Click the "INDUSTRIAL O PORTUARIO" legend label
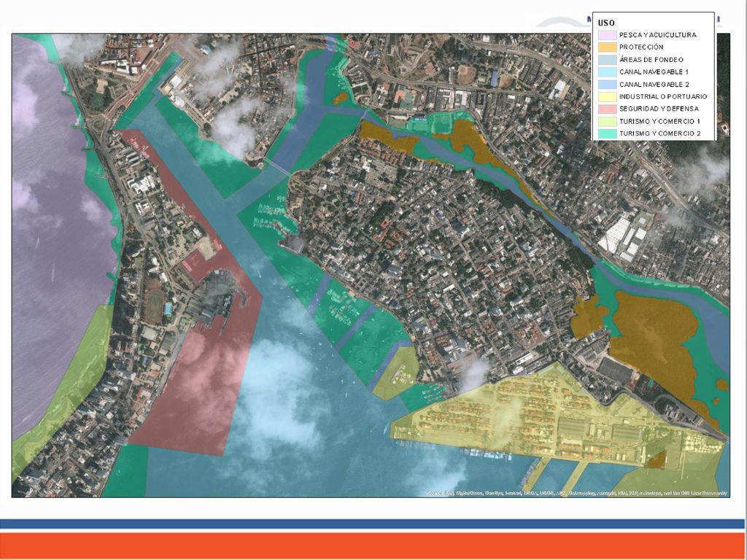 coord(663,97)
